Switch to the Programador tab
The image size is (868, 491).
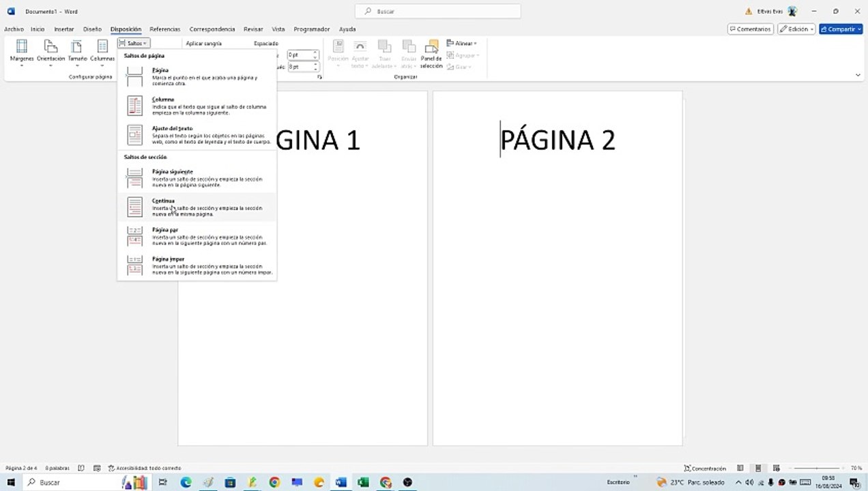(312, 29)
